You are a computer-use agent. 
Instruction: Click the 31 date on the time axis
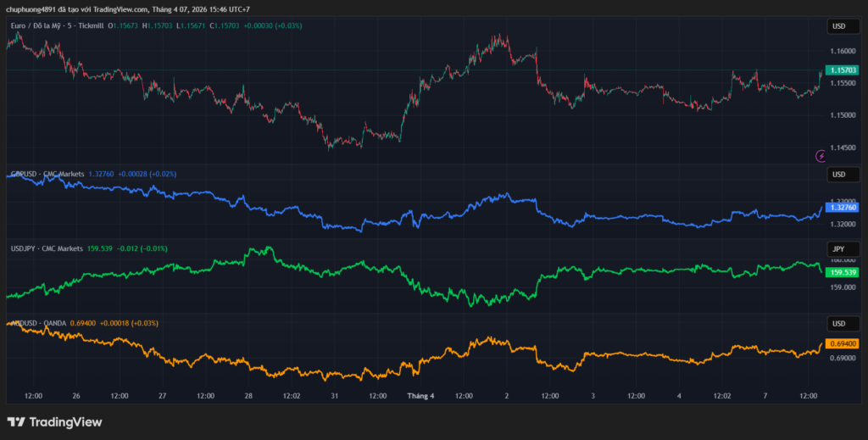coord(335,396)
